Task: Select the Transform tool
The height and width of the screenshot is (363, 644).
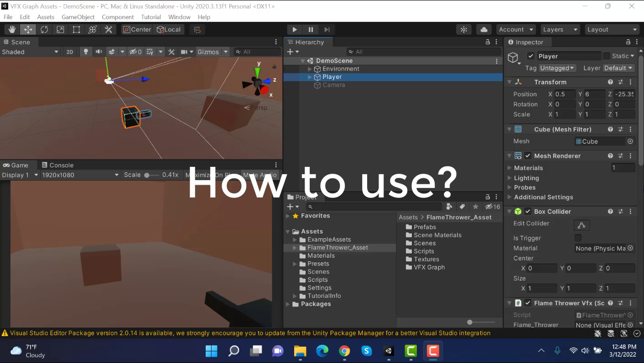Action: pos(92,30)
